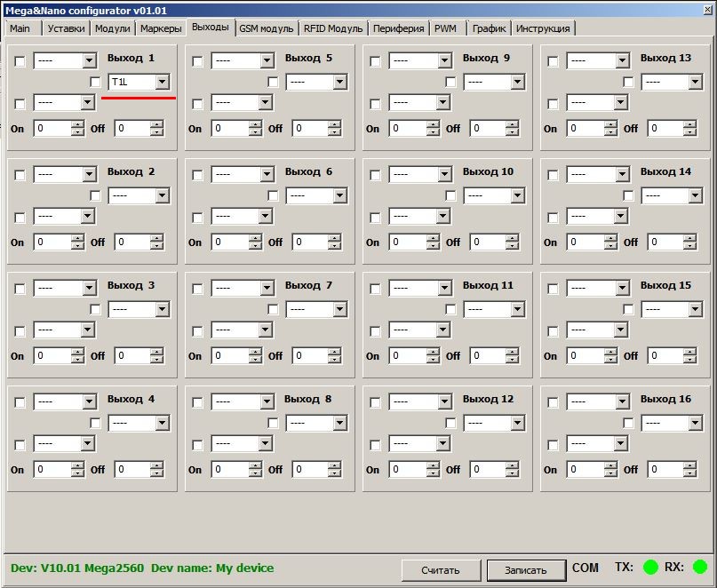
Task: Click the green RX indicator light
Action: [700, 567]
